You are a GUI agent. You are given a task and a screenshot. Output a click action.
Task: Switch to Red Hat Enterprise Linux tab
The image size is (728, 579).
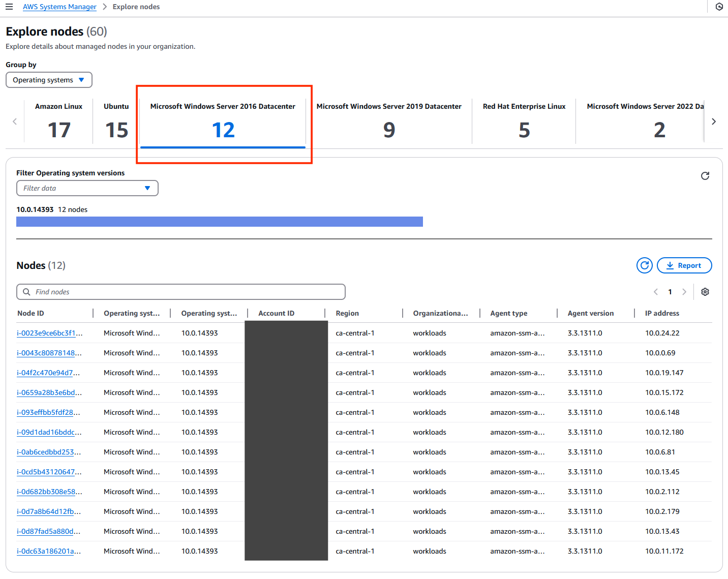pos(524,121)
